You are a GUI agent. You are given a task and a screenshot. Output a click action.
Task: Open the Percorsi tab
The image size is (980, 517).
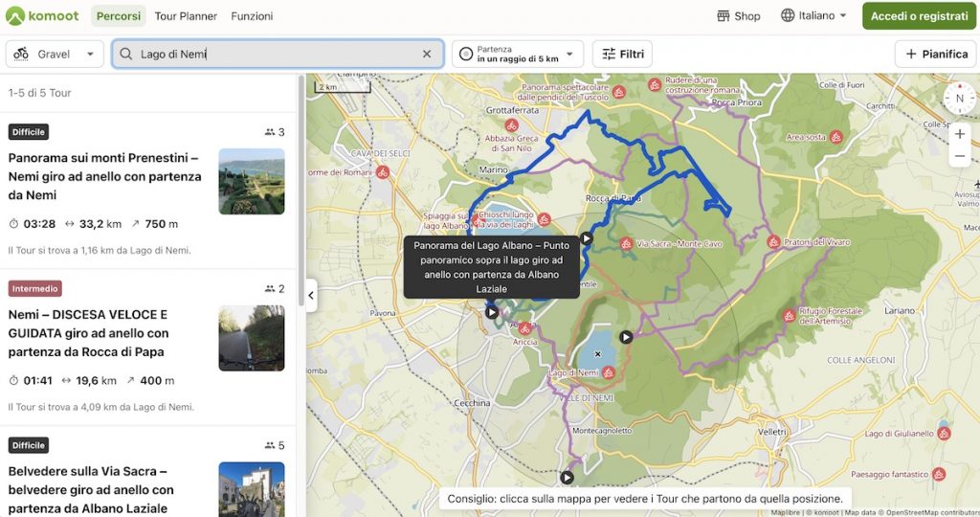point(118,16)
